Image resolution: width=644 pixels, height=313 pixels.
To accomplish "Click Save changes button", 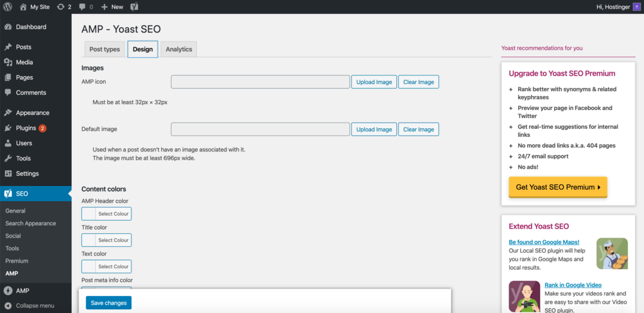I will [x=109, y=303].
